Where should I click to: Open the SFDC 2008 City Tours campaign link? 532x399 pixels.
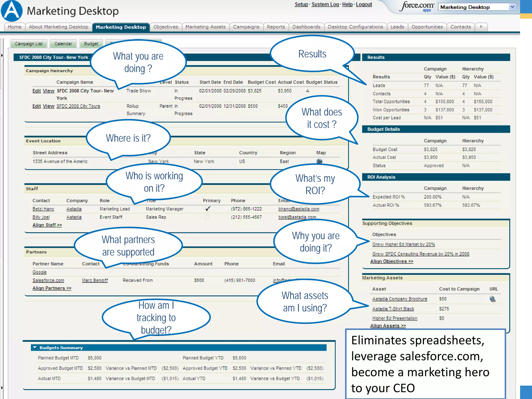coord(78,106)
